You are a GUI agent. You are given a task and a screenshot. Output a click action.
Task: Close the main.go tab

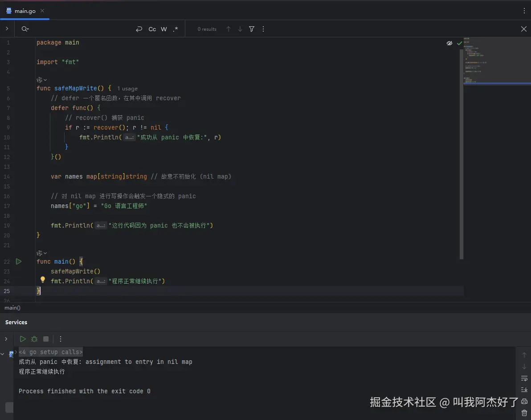click(42, 11)
